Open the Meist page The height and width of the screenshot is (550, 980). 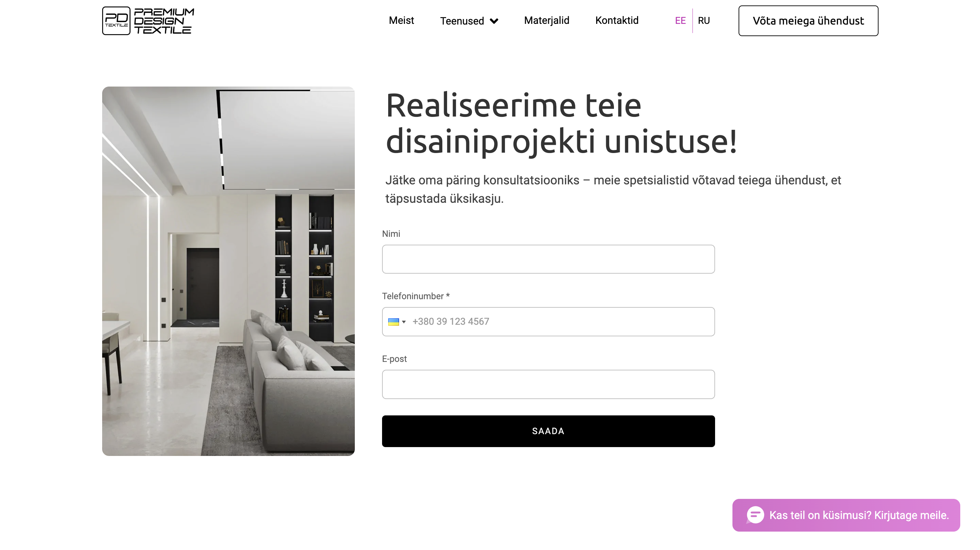coord(401,20)
